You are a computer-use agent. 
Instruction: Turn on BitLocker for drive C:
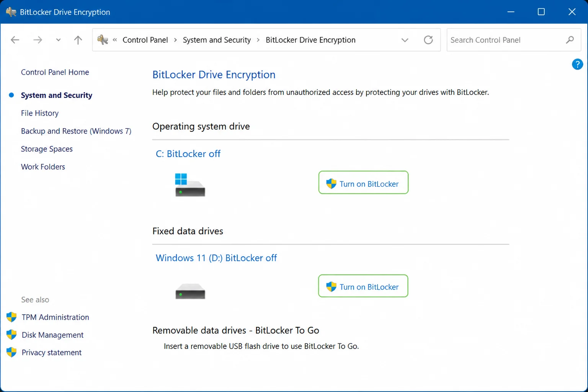tap(363, 183)
